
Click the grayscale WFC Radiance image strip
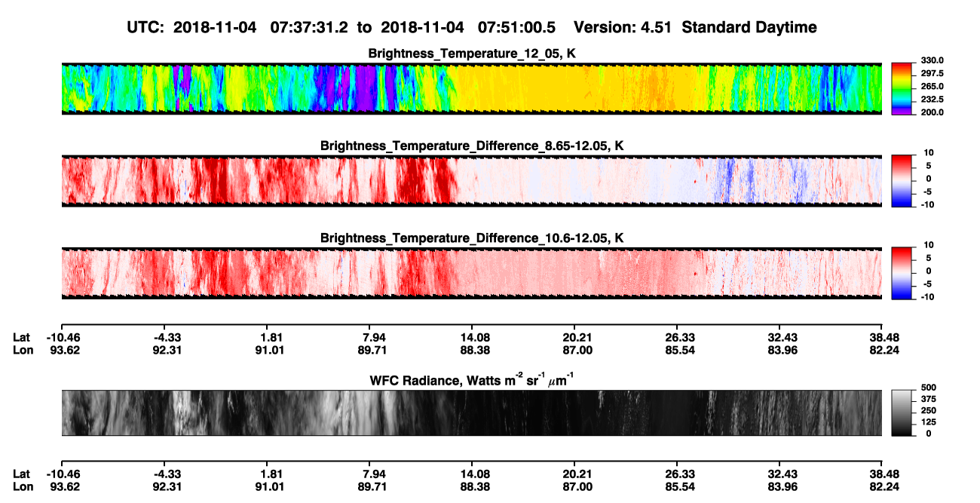point(472,413)
